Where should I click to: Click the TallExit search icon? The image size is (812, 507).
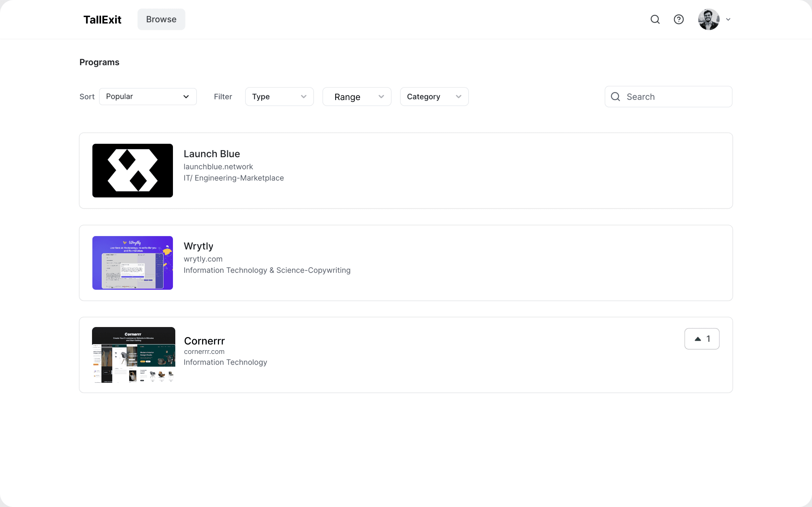click(x=656, y=19)
